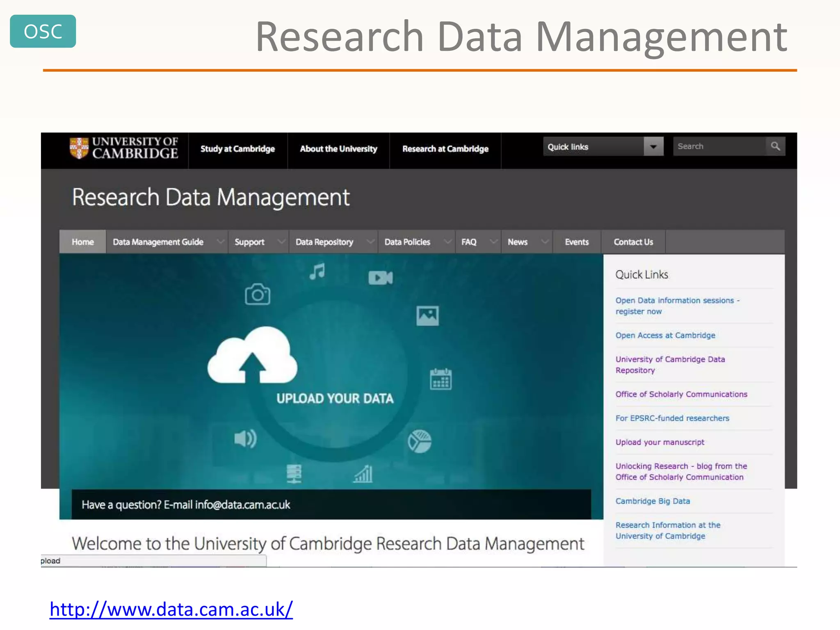The height and width of the screenshot is (630, 840).
Task: Click Research at Cambridge in top bar
Action: 445,149
